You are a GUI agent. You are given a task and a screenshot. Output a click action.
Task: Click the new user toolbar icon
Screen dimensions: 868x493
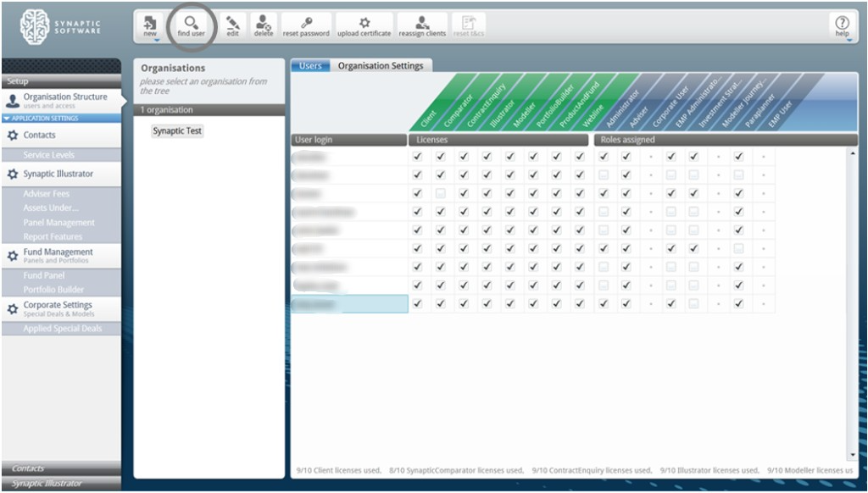[149, 26]
